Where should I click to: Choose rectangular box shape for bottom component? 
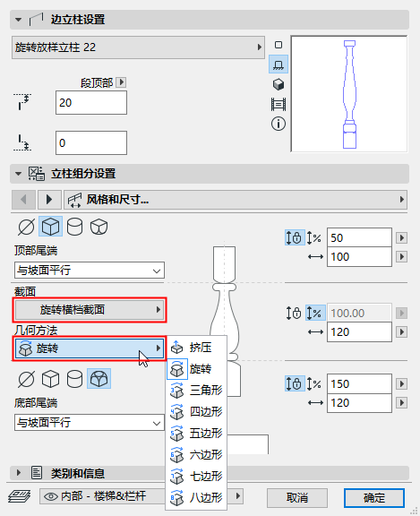point(51,379)
